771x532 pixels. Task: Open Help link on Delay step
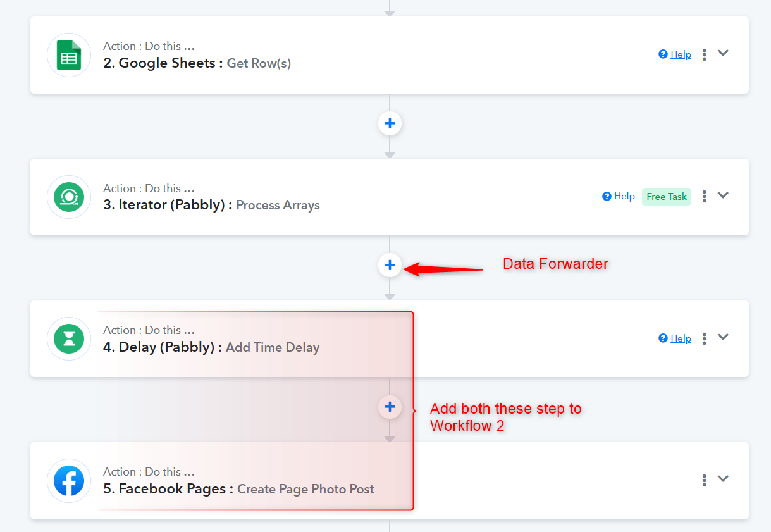click(x=675, y=338)
